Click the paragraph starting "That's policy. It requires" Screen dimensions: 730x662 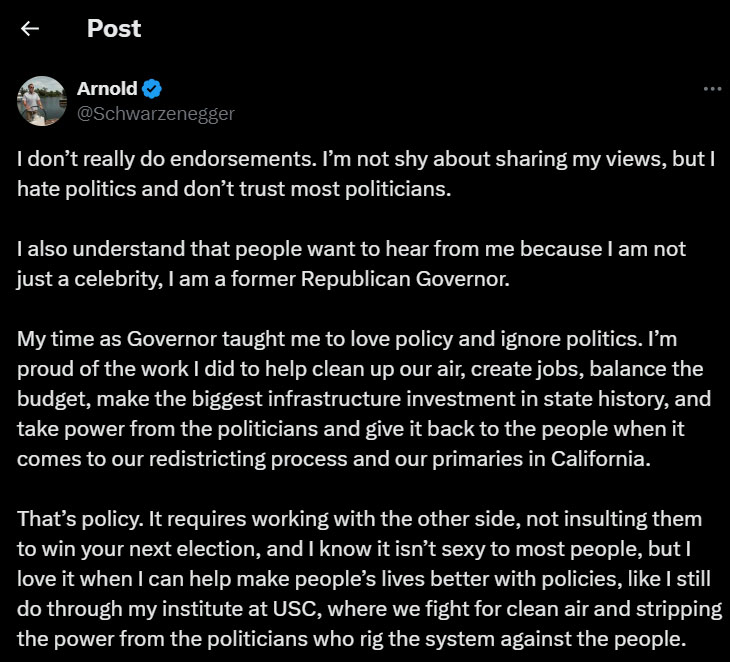pyautogui.click(x=370, y=579)
